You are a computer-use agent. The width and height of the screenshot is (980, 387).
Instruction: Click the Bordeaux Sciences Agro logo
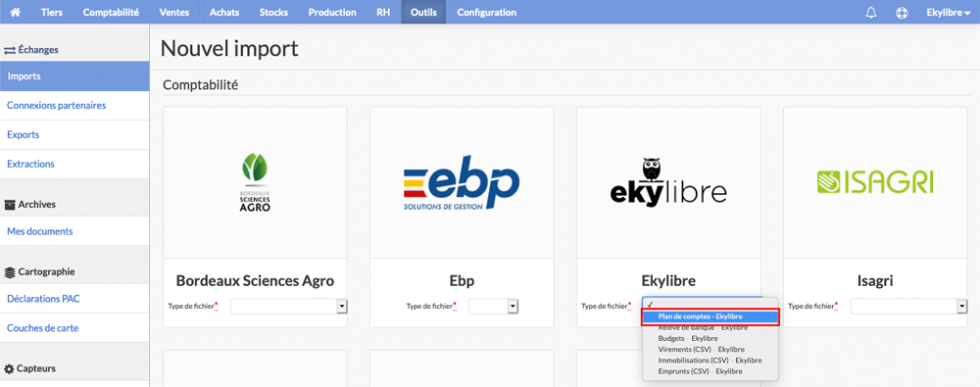tap(255, 182)
